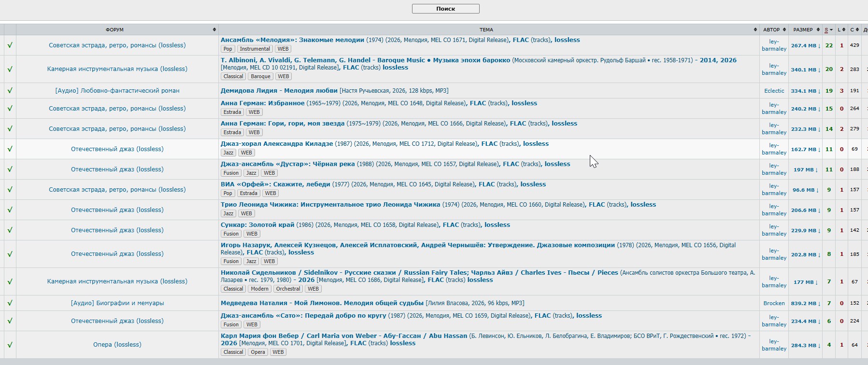Open author profile Brocken
The width and height of the screenshot is (868, 365).
(774, 303)
